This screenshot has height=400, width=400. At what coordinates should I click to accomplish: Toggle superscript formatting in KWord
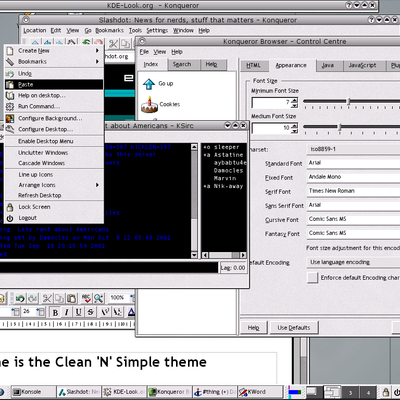[x=105, y=312]
